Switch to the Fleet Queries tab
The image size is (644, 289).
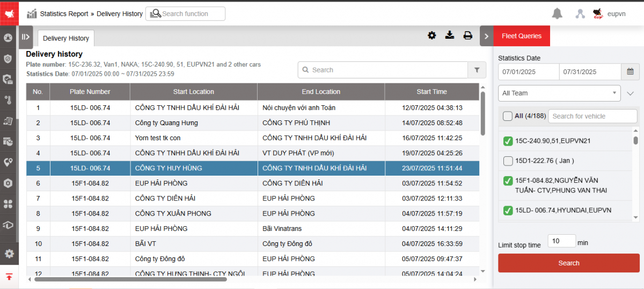521,36
